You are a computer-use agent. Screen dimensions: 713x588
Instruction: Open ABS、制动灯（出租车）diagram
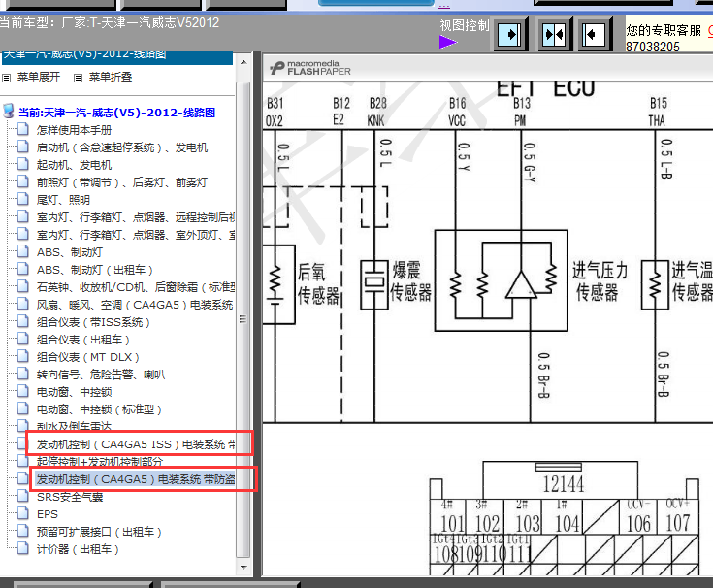pos(95,270)
